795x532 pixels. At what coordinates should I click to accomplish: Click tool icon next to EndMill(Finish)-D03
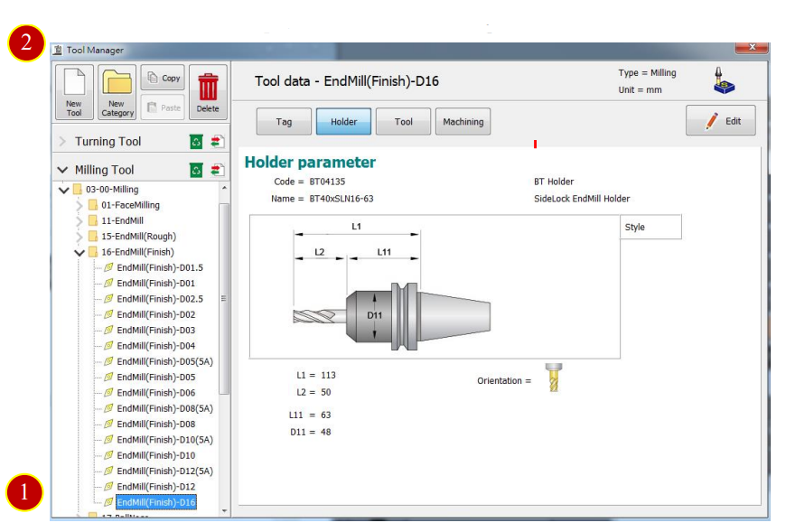point(108,331)
